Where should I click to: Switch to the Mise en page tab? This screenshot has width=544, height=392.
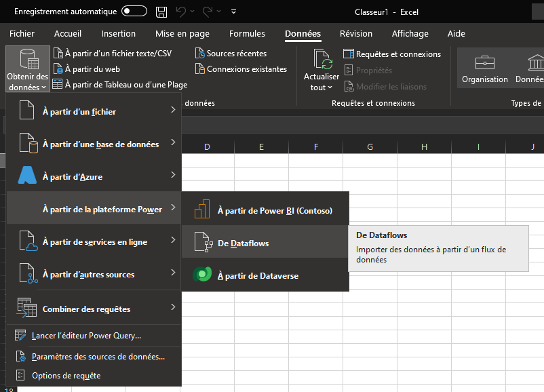point(182,34)
